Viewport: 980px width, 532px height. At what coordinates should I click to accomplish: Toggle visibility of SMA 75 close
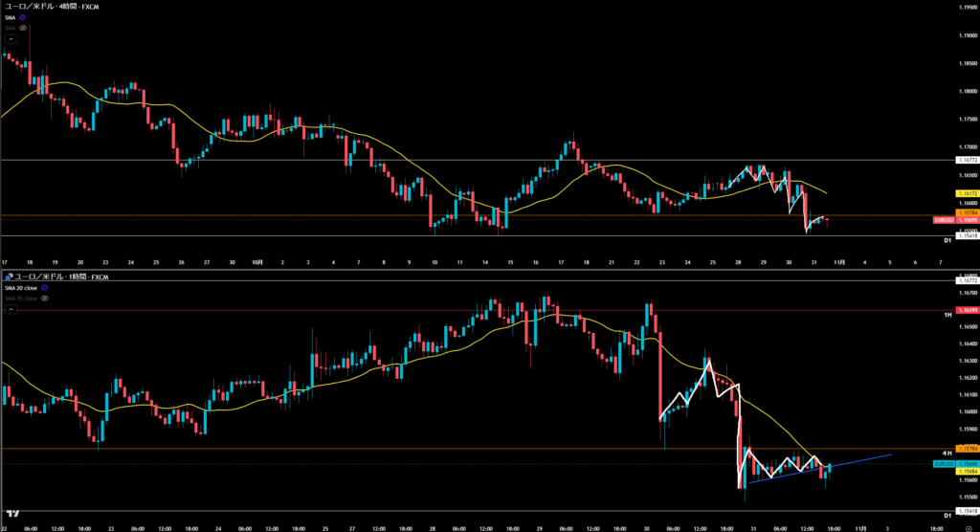click(x=44, y=299)
